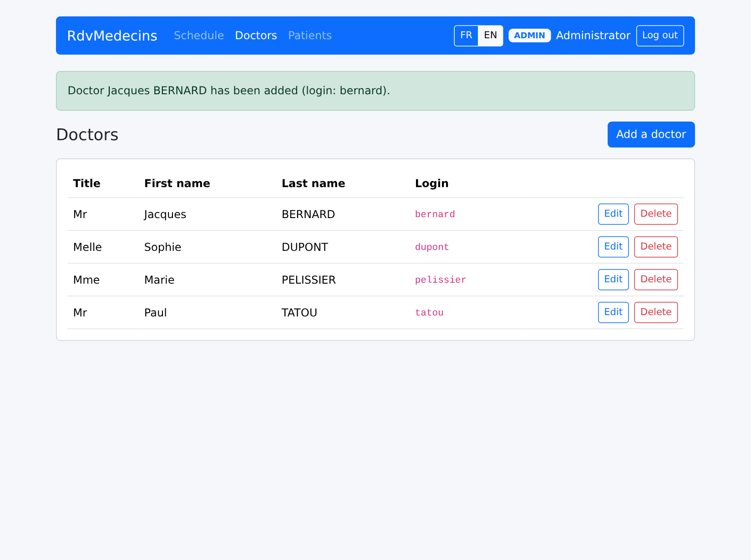
Task: Delete doctor Paul TATOU
Action: coord(656,312)
